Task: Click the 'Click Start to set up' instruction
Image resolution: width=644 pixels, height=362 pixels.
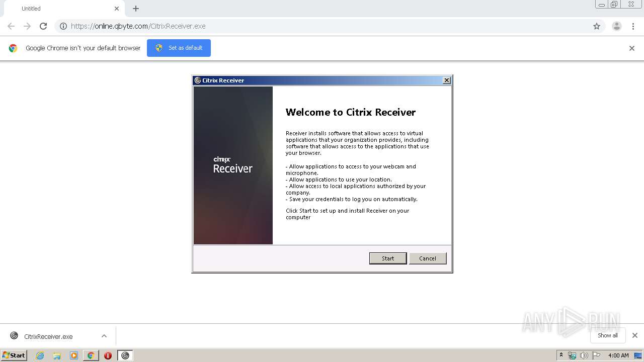Action: coord(348,214)
